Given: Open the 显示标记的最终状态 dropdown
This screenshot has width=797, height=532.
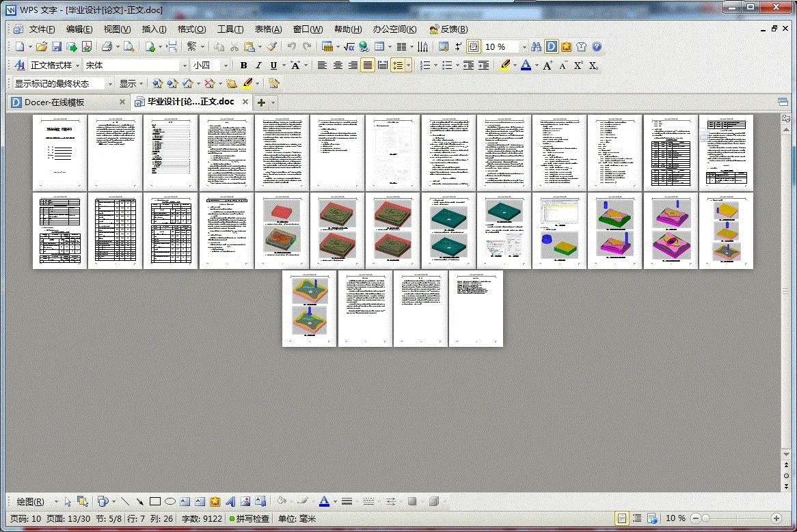Looking at the screenshot, I should pyautogui.click(x=110, y=83).
